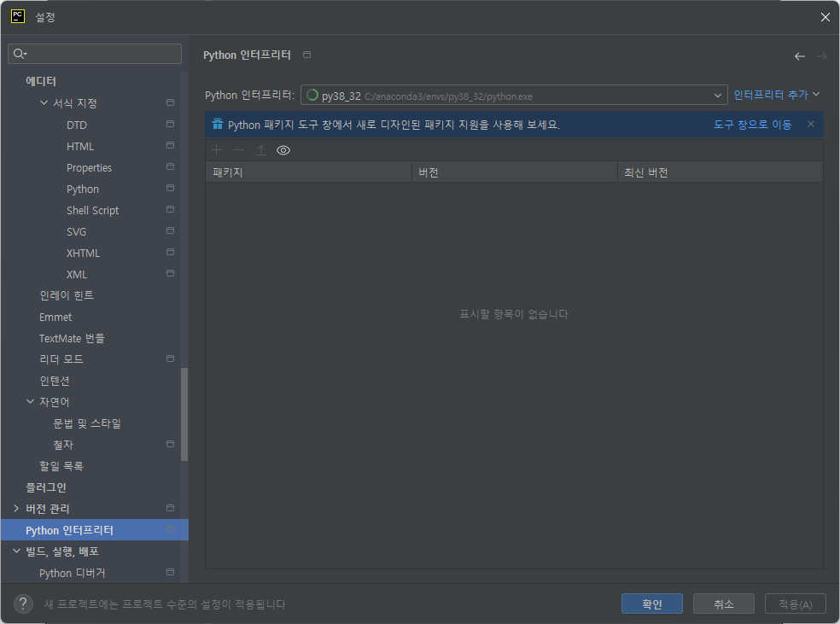Sort by the 패키지 column header
This screenshot has width=840, height=624.
308,172
